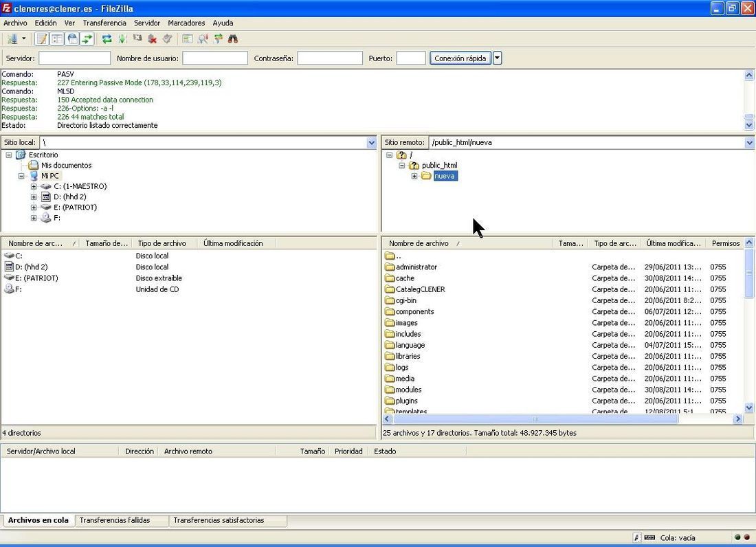The width and height of the screenshot is (756, 547).
Task: Open the Site Manager toolbar icon
Action: coord(12,39)
